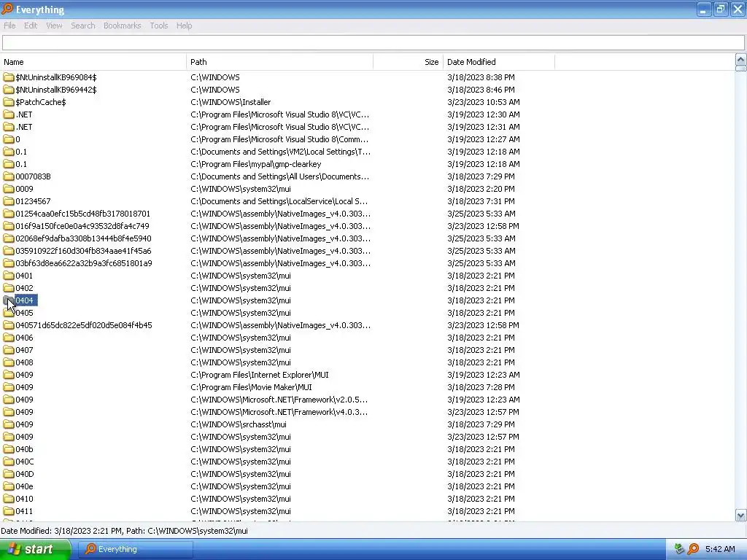The width and height of the screenshot is (747, 560).
Task: Select the selected 0404 folder name
Action: pyautogui.click(x=25, y=300)
